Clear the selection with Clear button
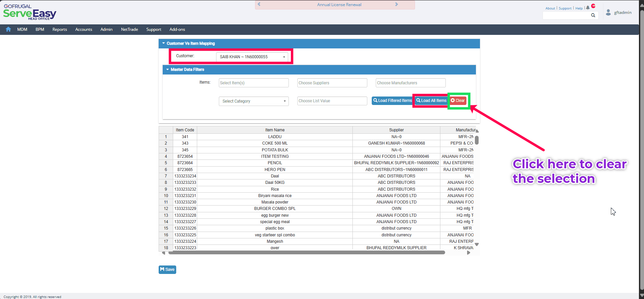 click(x=458, y=101)
